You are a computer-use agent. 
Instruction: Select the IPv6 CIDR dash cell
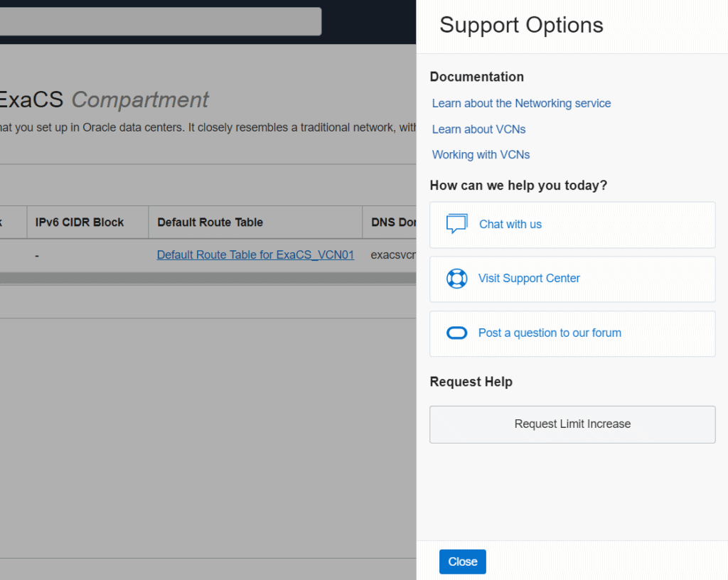click(38, 255)
